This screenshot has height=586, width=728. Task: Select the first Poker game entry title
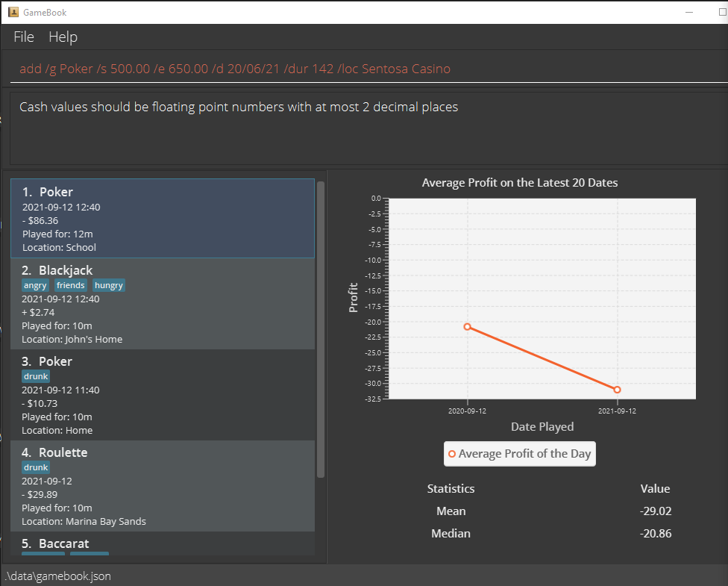coord(56,192)
